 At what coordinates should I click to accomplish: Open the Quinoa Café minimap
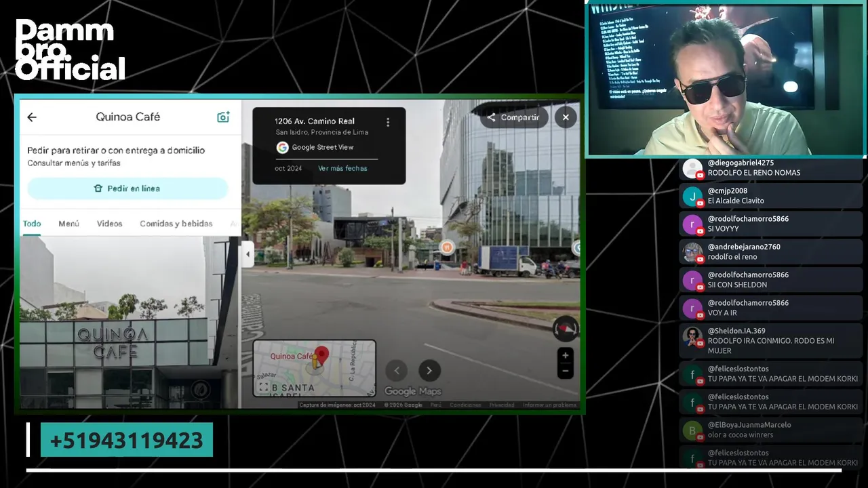tap(314, 368)
